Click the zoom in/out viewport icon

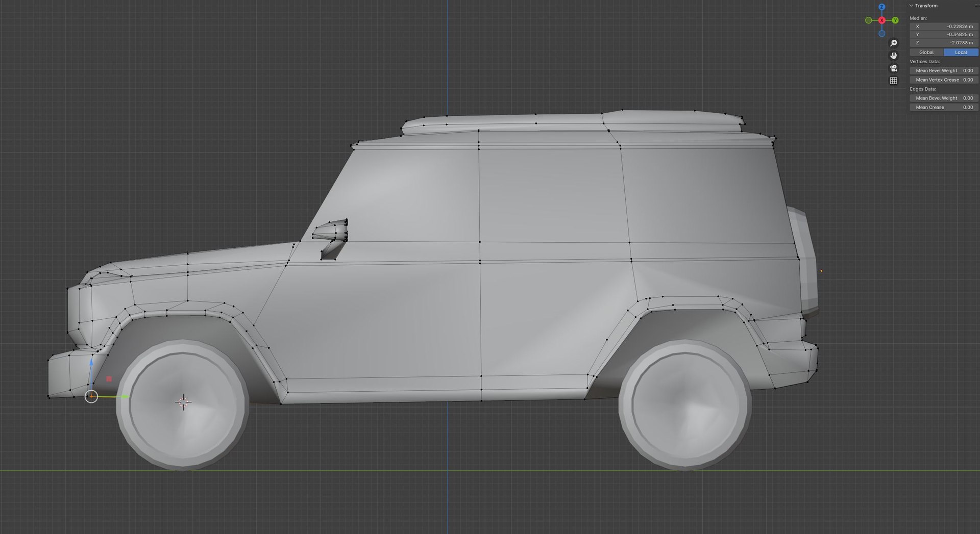coord(893,43)
